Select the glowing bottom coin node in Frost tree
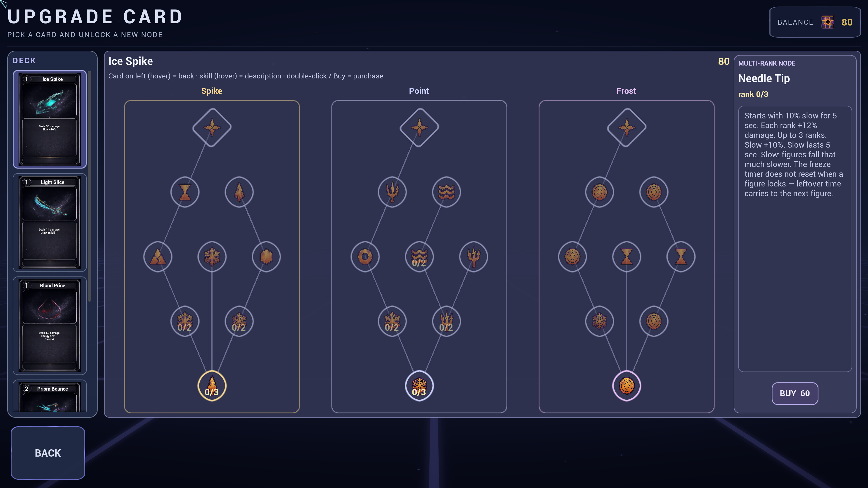This screenshot has height=488, width=868. pyautogui.click(x=626, y=386)
